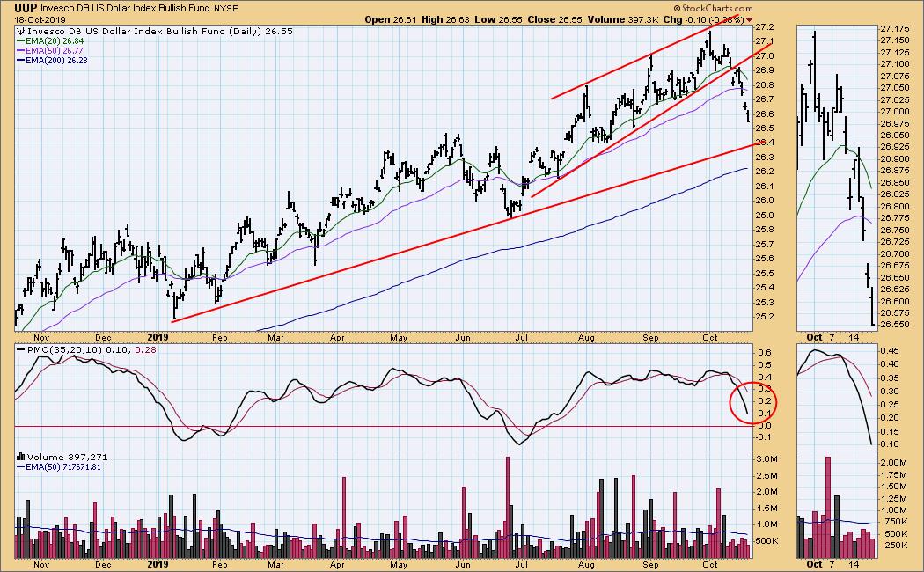Click "26.0" on the main price axis
Viewport: 924px width, 572px height.
click(x=764, y=201)
